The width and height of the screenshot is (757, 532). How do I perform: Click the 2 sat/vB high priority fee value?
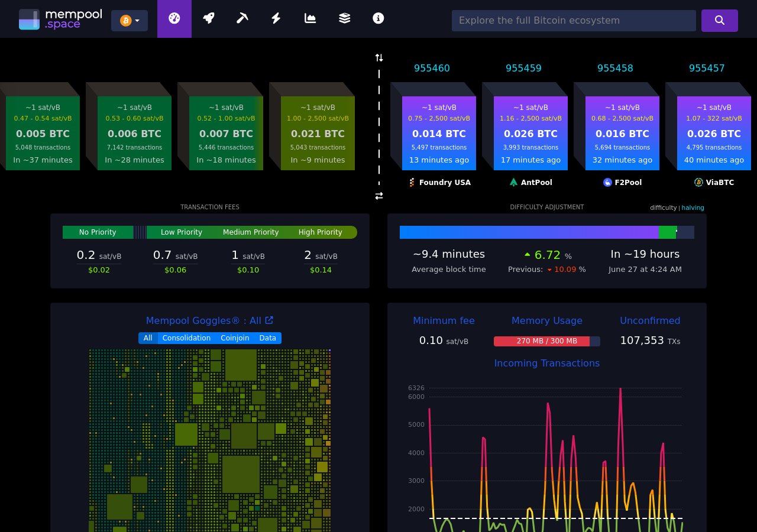click(x=321, y=255)
